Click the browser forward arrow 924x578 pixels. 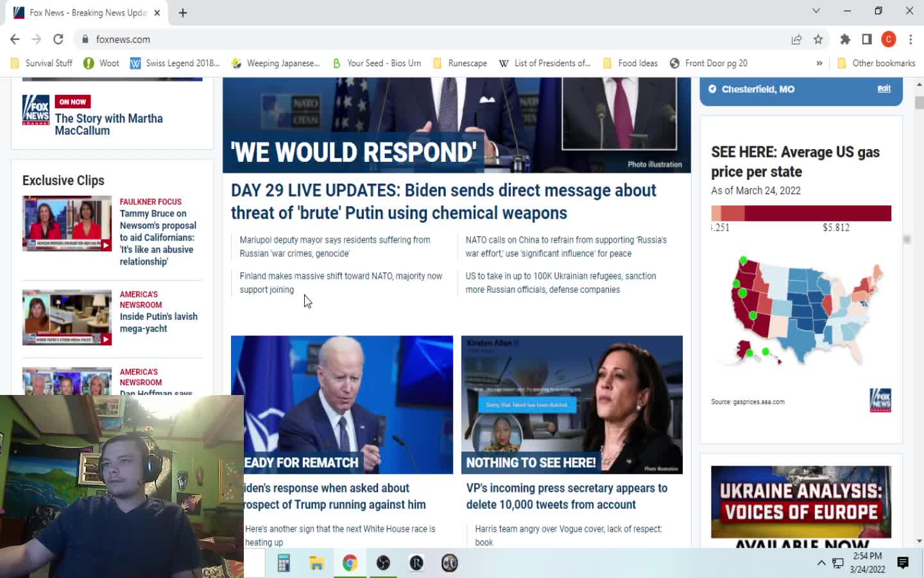tap(37, 39)
